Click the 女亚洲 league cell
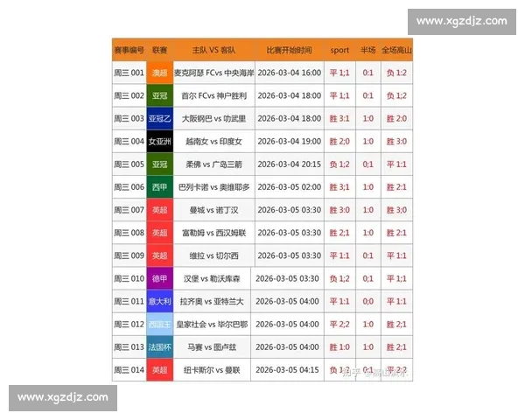 click(x=160, y=142)
